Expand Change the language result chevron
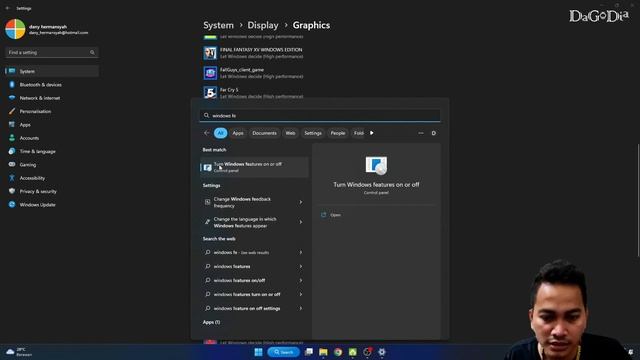Screen dimensions: 640x360 (x=301, y=222)
